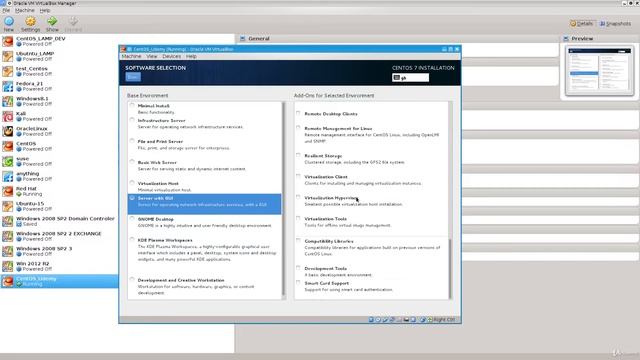Select the test_Centos machine icon

(x=7, y=71)
